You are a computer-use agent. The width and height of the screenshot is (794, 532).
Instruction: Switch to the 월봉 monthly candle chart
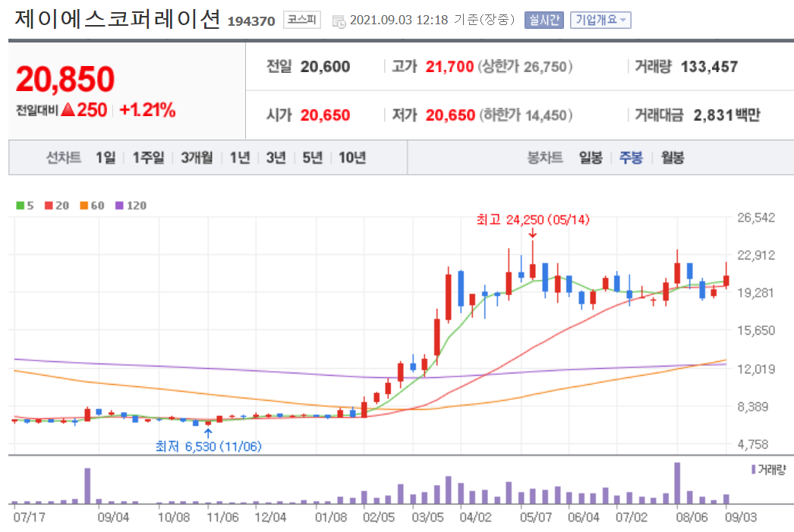[673, 158]
